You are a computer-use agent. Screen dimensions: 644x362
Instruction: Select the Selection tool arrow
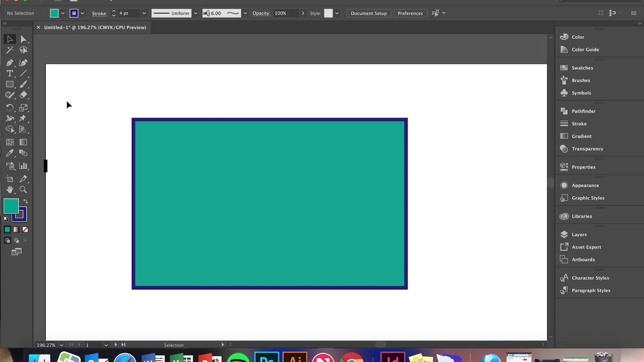coord(10,39)
